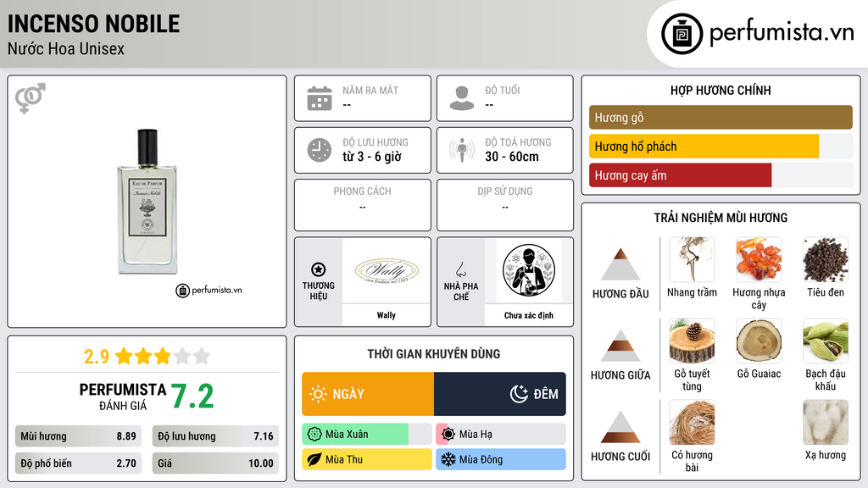Click the INCENSO NOBILE title
This screenshot has width=868, height=488.
point(93,23)
